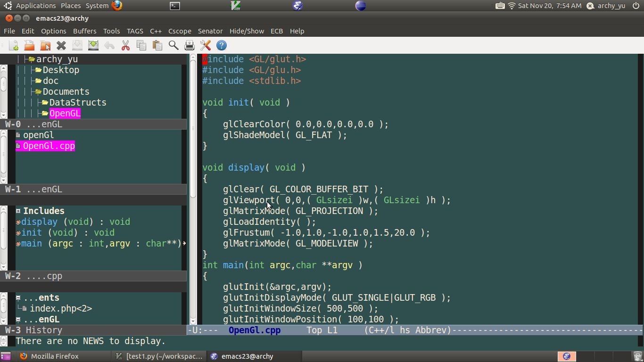Click the green arrow Save As icon
The width and height of the screenshot is (644, 362).
click(93, 45)
